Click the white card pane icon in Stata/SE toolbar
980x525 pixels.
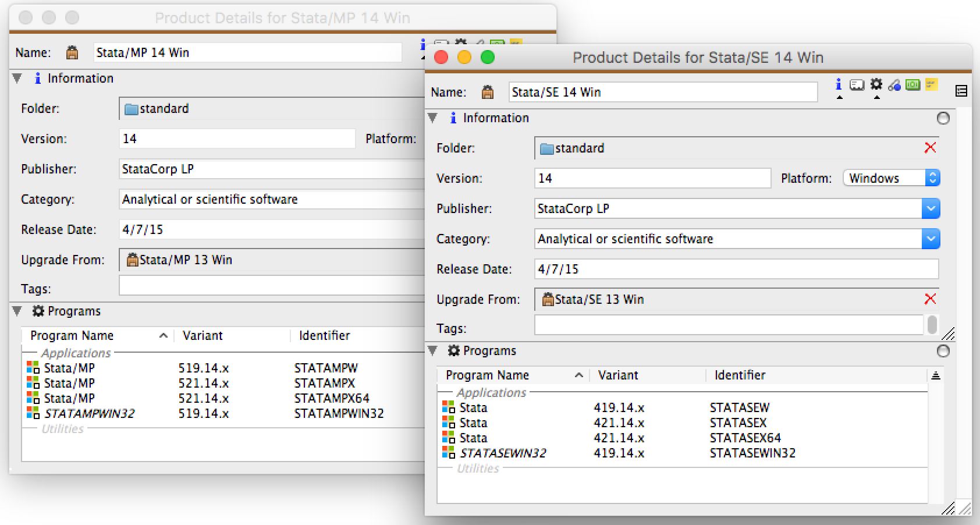[x=857, y=85]
